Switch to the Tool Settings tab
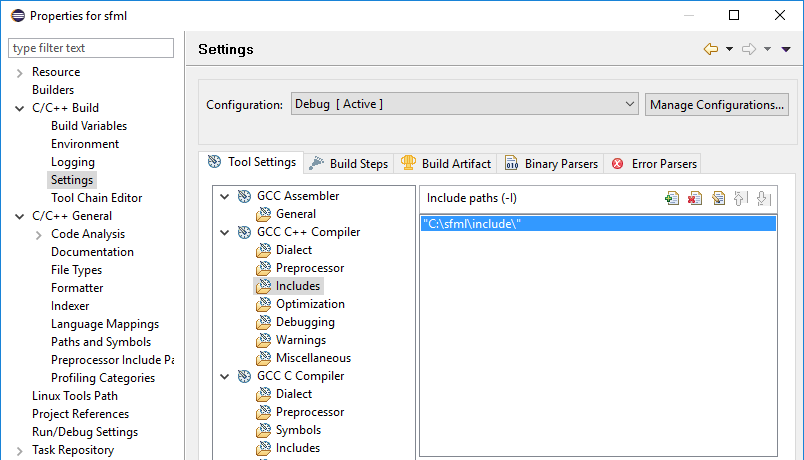 point(251,162)
